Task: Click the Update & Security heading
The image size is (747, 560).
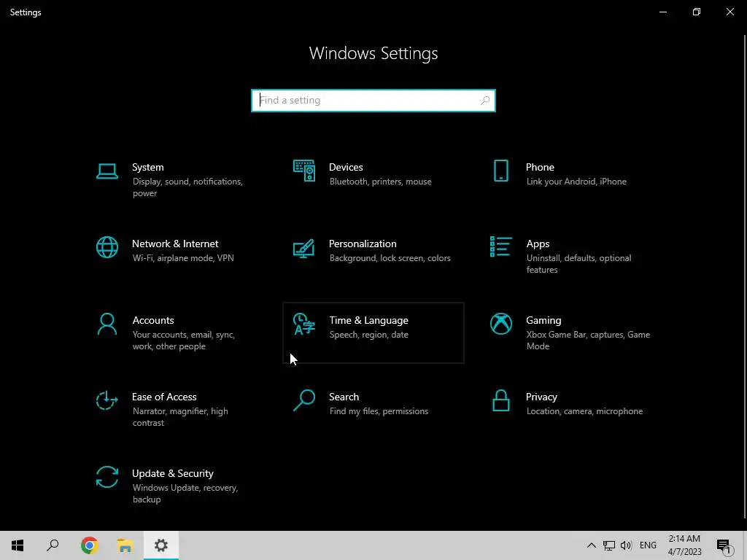Action: 172,474
